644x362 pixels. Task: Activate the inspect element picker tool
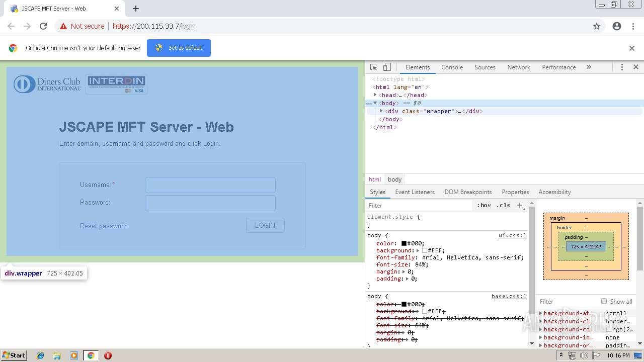(x=373, y=67)
